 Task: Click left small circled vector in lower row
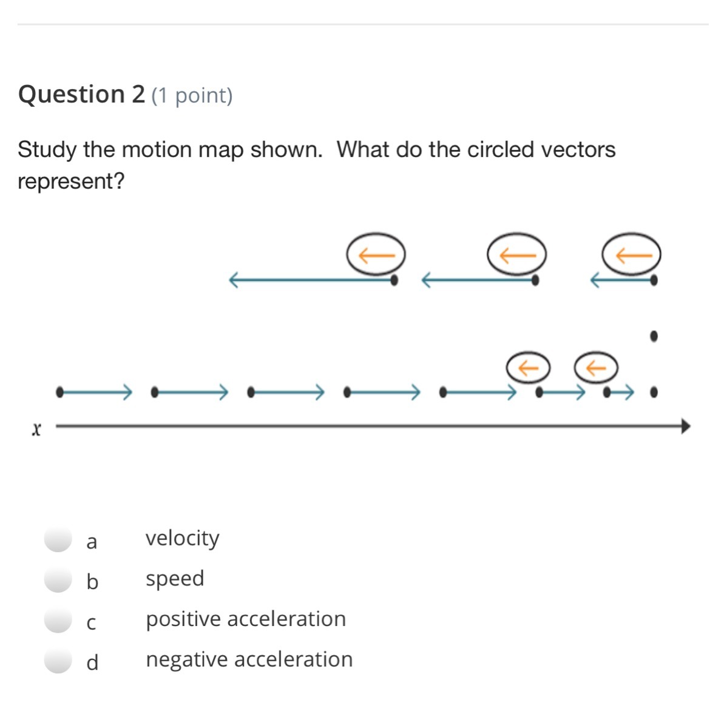(x=528, y=367)
